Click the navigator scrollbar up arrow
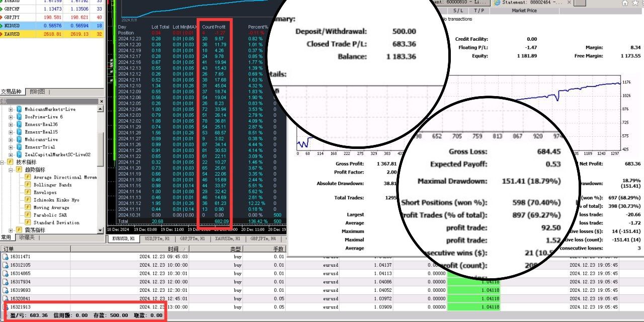Image resolution: width=644 pixels, height=322 pixels. [101, 108]
